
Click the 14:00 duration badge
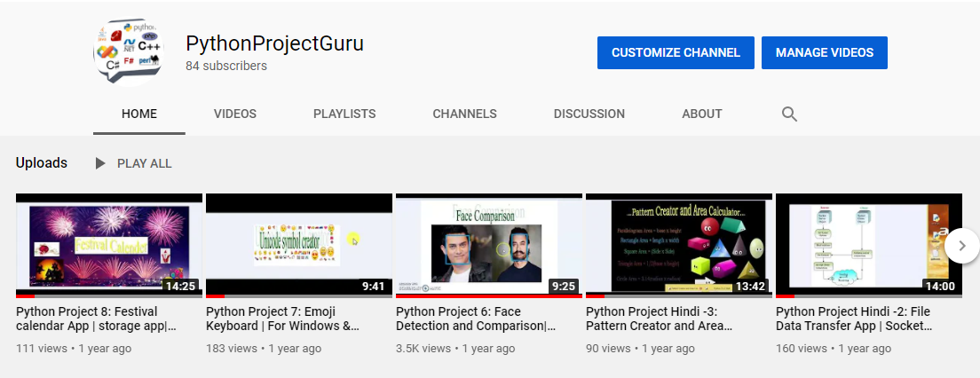click(941, 287)
